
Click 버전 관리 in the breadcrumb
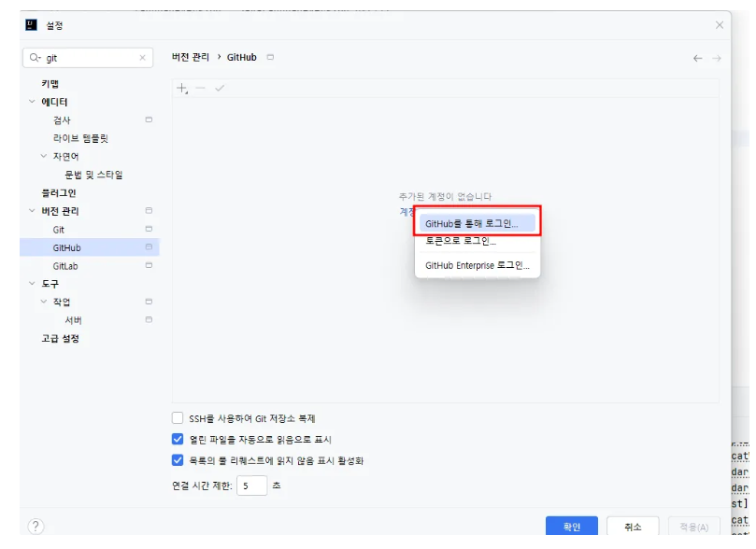coord(191,57)
